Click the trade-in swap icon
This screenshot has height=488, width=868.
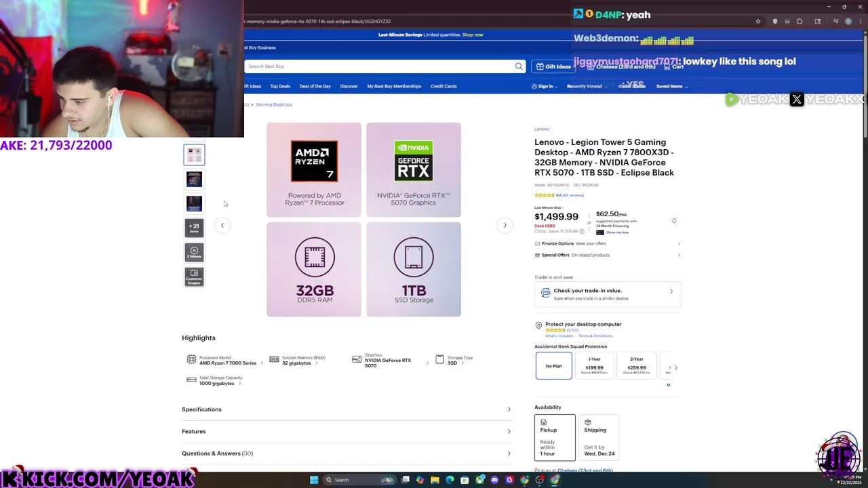(x=546, y=293)
